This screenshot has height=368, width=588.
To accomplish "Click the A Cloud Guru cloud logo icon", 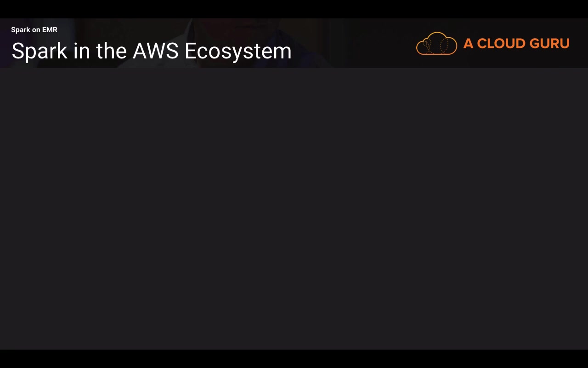I will pyautogui.click(x=436, y=43).
